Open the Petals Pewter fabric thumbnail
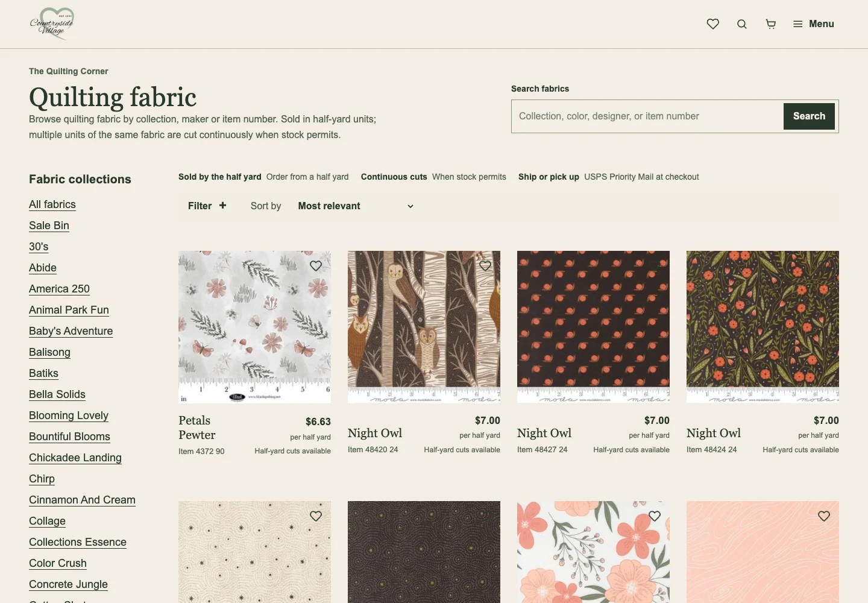The width and height of the screenshot is (868, 603). coord(254,327)
